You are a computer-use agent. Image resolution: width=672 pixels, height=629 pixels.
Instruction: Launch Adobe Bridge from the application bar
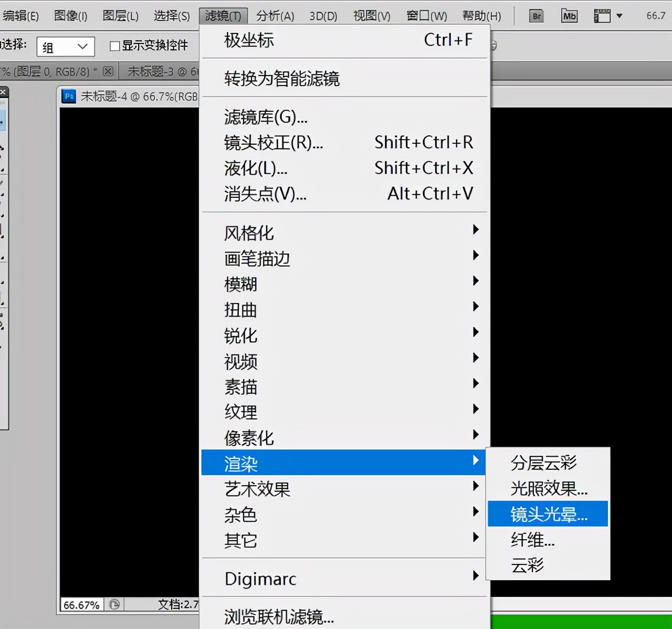pos(536,16)
